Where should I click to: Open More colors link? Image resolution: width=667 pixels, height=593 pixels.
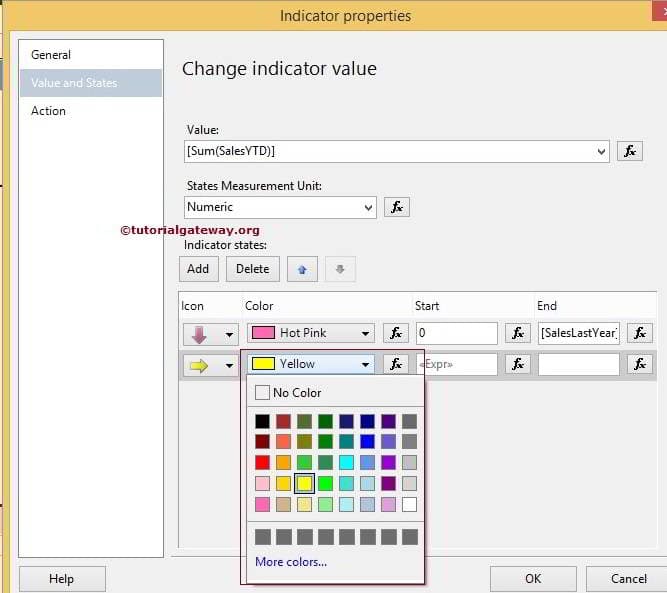pos(291,562)
